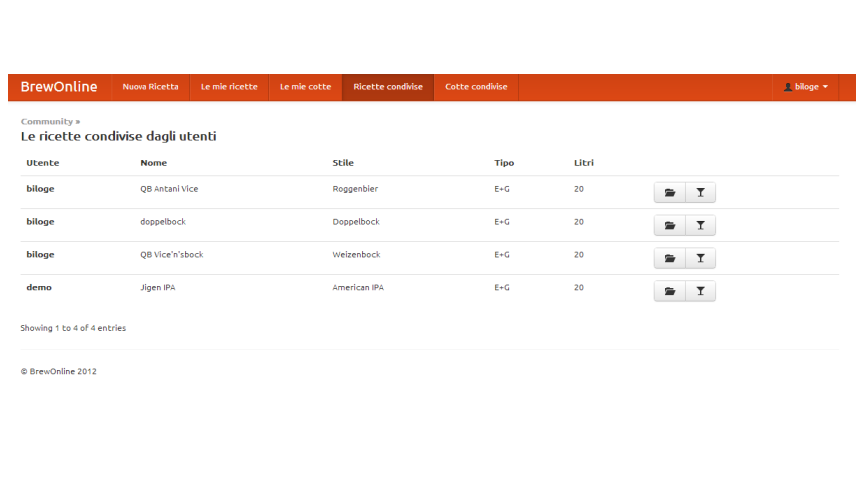The width and height of the screenshot is (865, 486).
Task: Click biloge user in QB Antani Vice row
Action: [40, 189]
